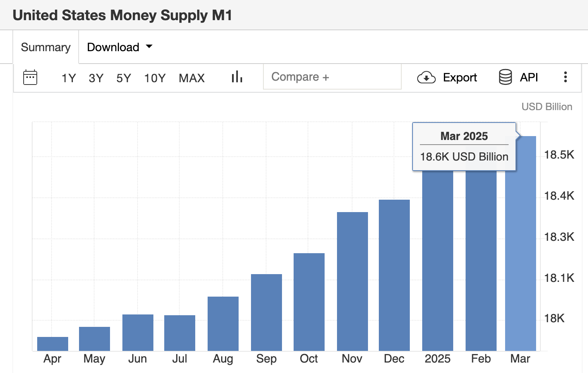Click the 18K axis label

(554, 318)
